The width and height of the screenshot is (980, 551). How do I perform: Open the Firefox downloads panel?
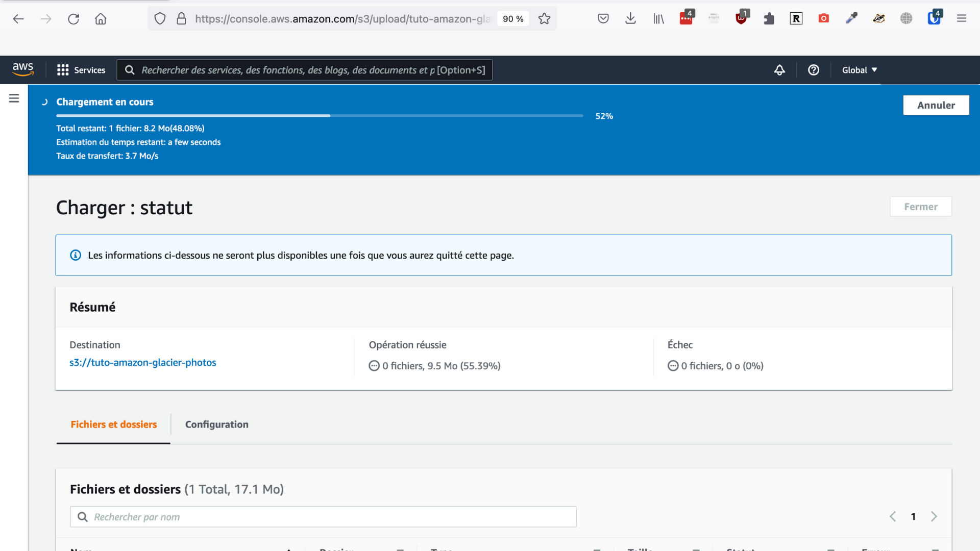(630, 19)
